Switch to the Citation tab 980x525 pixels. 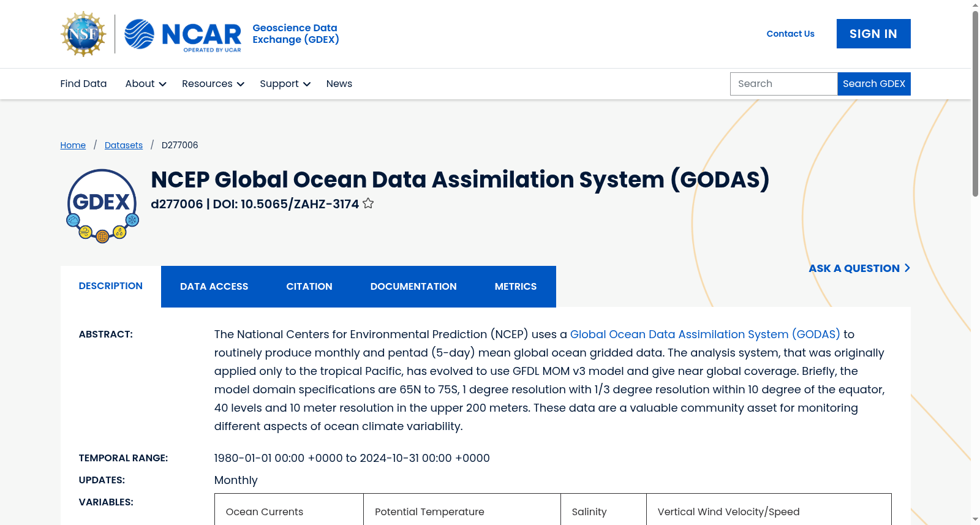click(x=309, y=287)
